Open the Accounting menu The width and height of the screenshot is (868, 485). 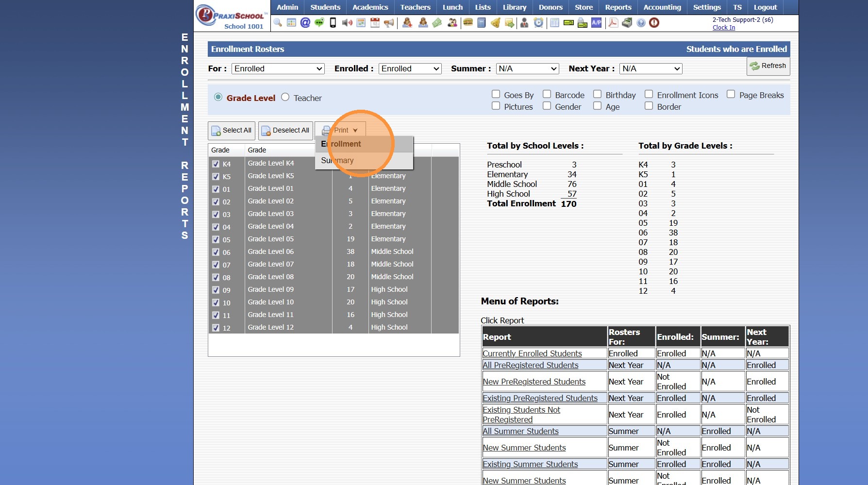click(x=662, y=7)
